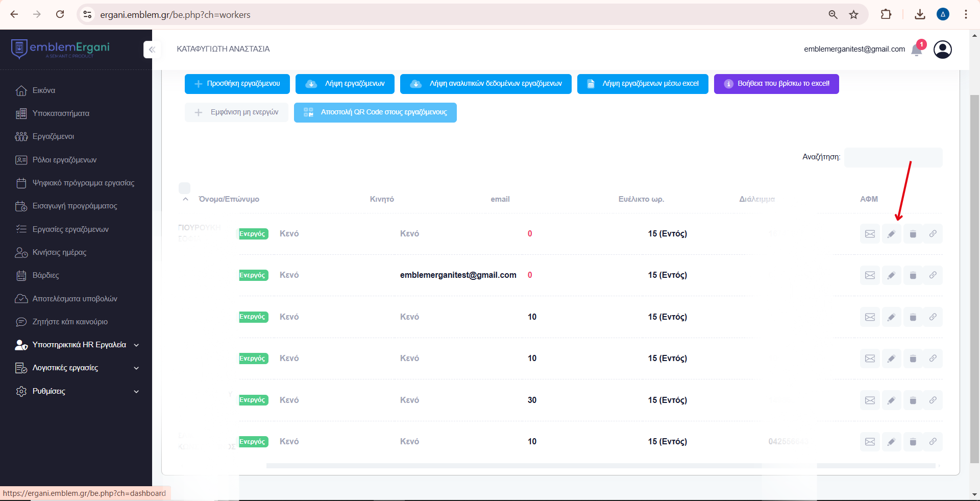This screenshot has width=980, height=501.
Task: Click Αποστολή QR Code στους εργαζόμενους
Action: 375,112
